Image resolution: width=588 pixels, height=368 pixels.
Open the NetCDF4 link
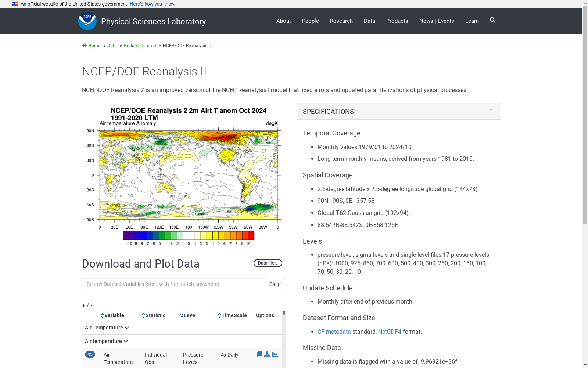(390, 332)
